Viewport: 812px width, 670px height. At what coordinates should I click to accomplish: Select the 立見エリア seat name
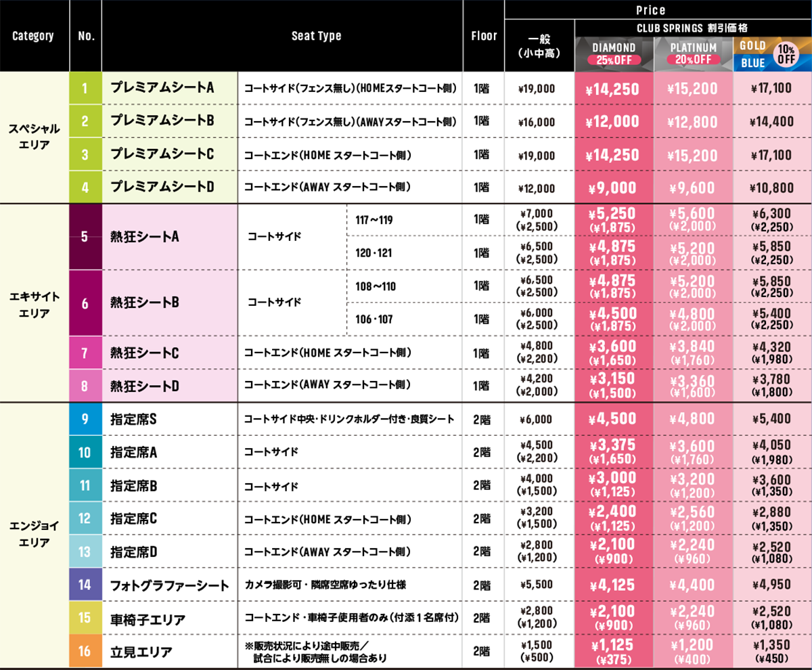tap(141, 652)
